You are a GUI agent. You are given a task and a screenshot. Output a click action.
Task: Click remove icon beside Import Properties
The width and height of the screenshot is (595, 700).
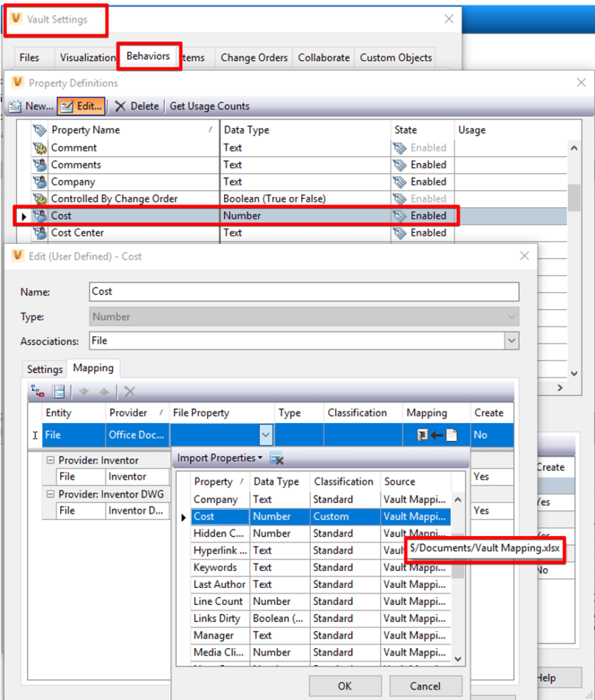coord(277,458)
